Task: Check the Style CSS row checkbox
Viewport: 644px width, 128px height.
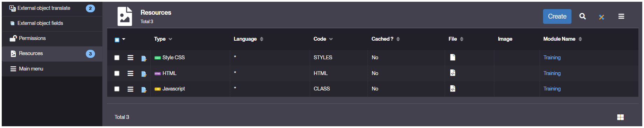Action: tap(117, 58)
